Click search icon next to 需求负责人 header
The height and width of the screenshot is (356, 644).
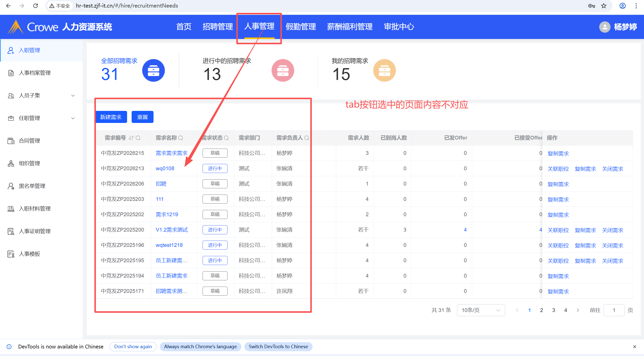click(x=306, y=138)
